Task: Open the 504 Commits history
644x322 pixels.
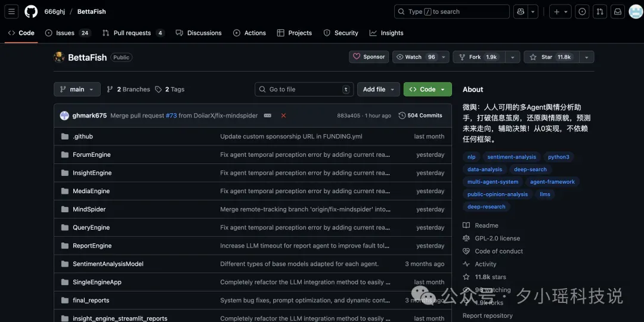Action: 420,116
